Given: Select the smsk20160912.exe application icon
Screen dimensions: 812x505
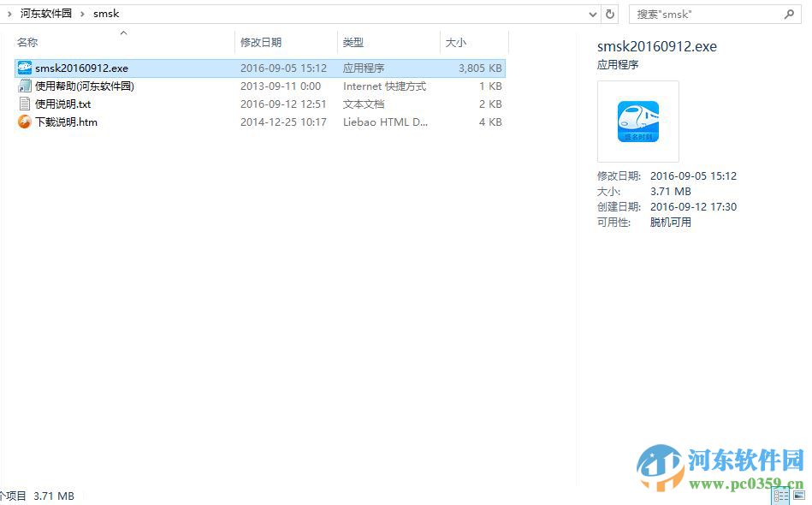Looking at the screenshot, I should 24,68.
